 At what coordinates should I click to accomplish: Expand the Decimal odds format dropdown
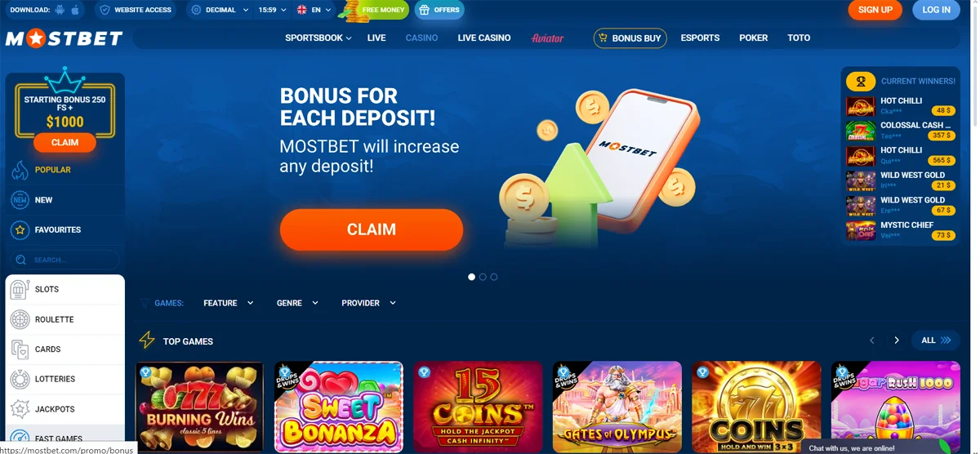coord(218,10)
